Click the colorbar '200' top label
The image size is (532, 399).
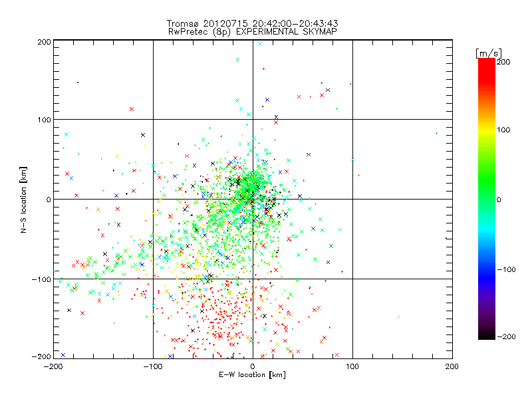503,62
